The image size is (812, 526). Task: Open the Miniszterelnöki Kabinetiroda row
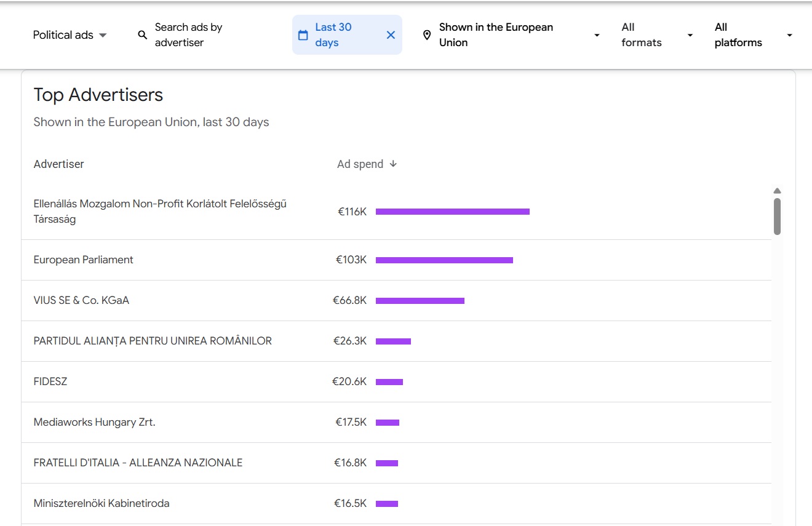pos(396,504)
